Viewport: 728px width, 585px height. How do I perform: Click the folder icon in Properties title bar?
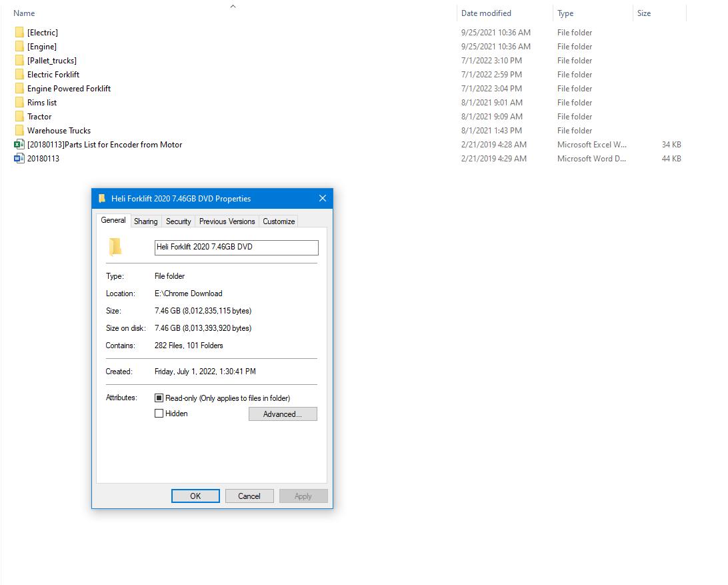[x=102, y=198]
